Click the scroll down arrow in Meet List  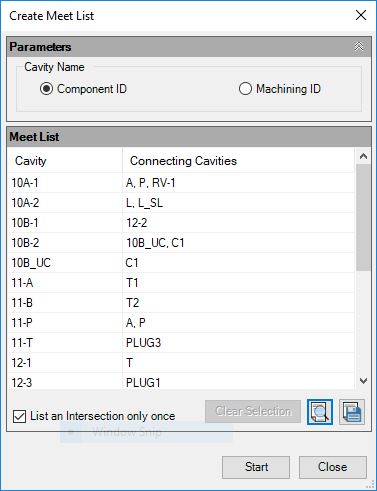[363, 381]
